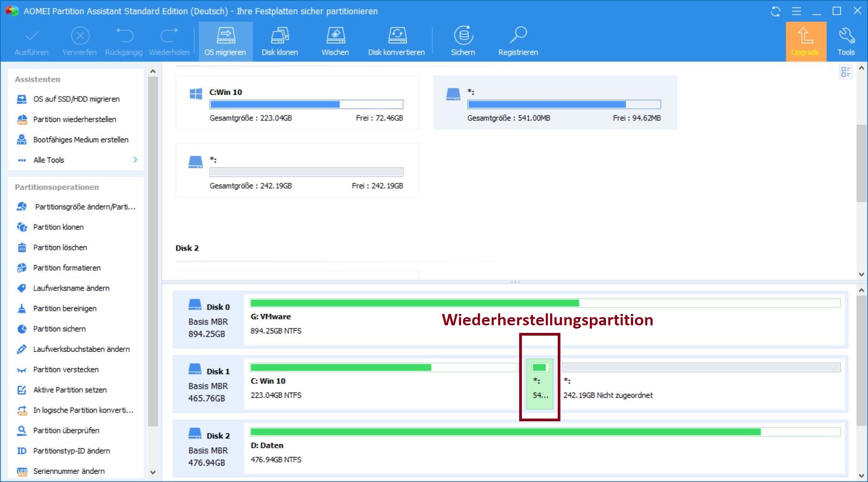Select D: Daten partition in disk map

[545, 448]
